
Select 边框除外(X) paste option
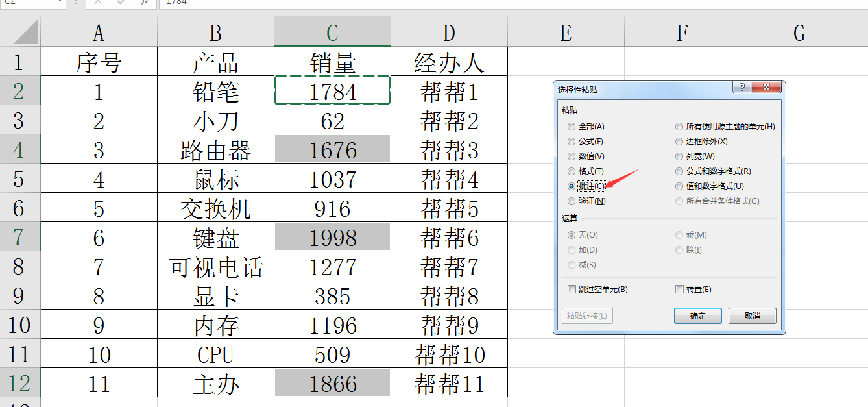coord(702,142)
